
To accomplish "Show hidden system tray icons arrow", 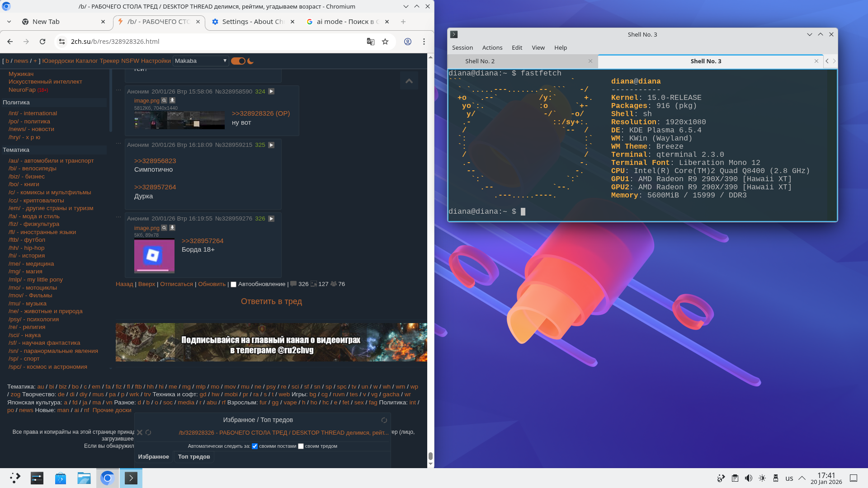I will (802, 478).
